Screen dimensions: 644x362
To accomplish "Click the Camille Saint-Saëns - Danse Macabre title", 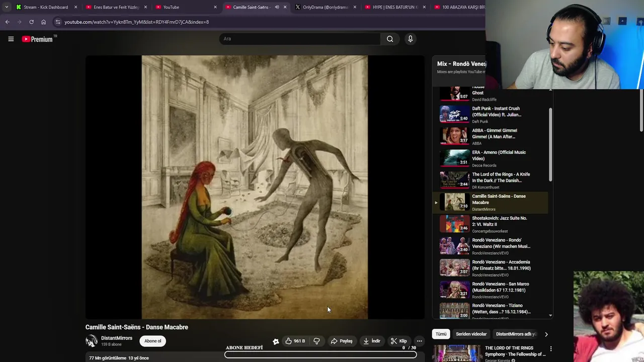I will tap(137, 327).
